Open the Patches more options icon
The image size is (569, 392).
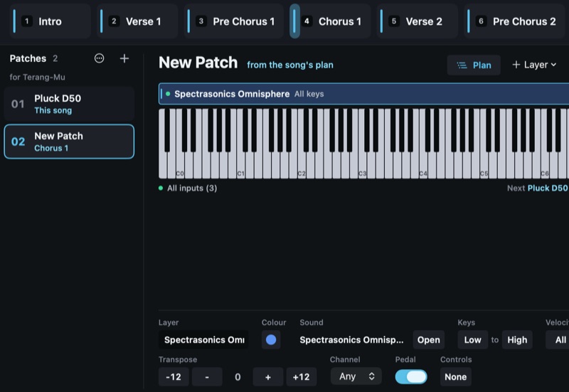coord(99,58)
